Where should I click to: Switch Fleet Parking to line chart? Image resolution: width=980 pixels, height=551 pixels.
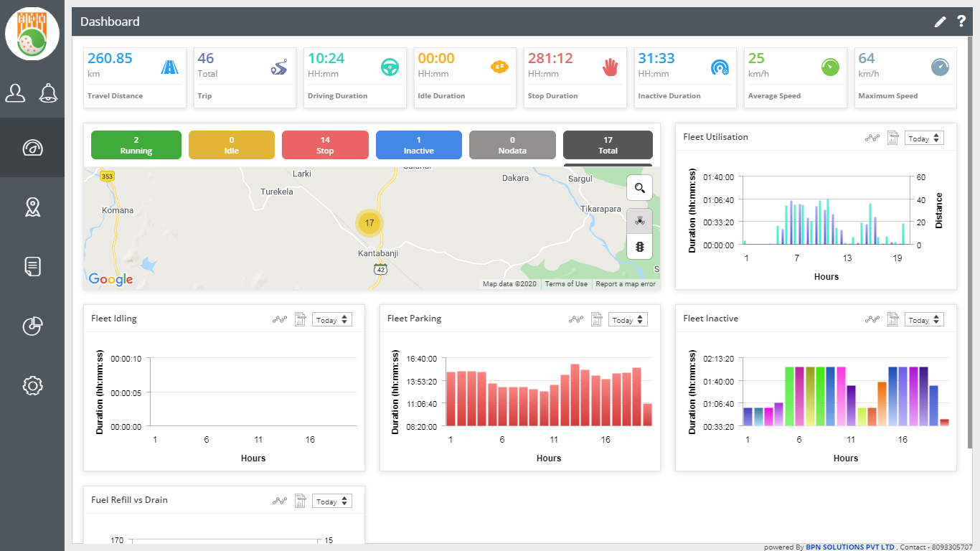[x=576, y=319]
